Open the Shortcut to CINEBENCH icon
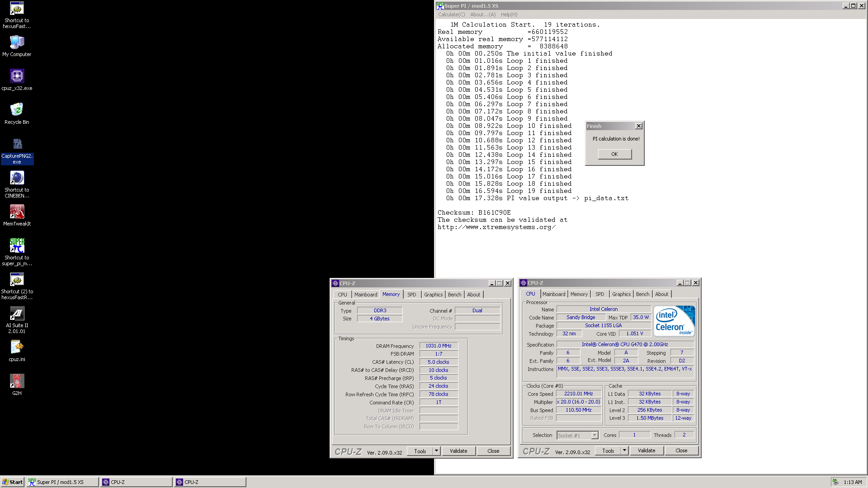Screen dimensions: 868x488 pyautogui.click(x=17, y=184)
